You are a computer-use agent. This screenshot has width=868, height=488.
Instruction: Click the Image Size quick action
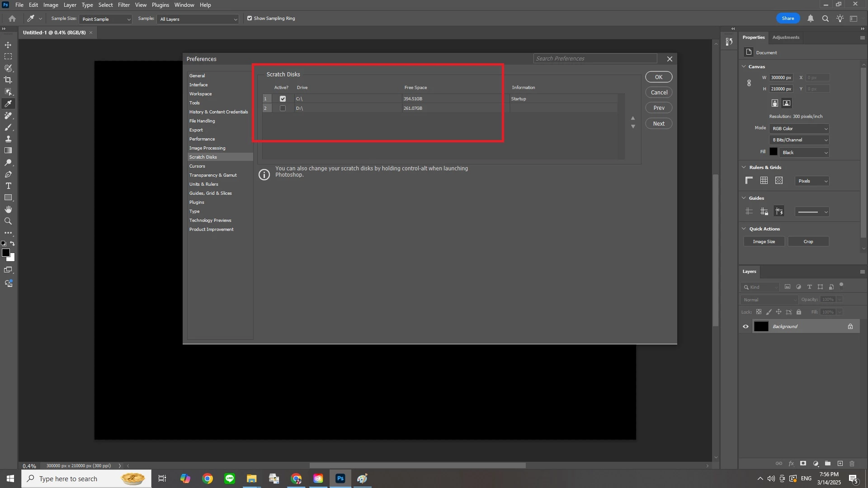764,242
